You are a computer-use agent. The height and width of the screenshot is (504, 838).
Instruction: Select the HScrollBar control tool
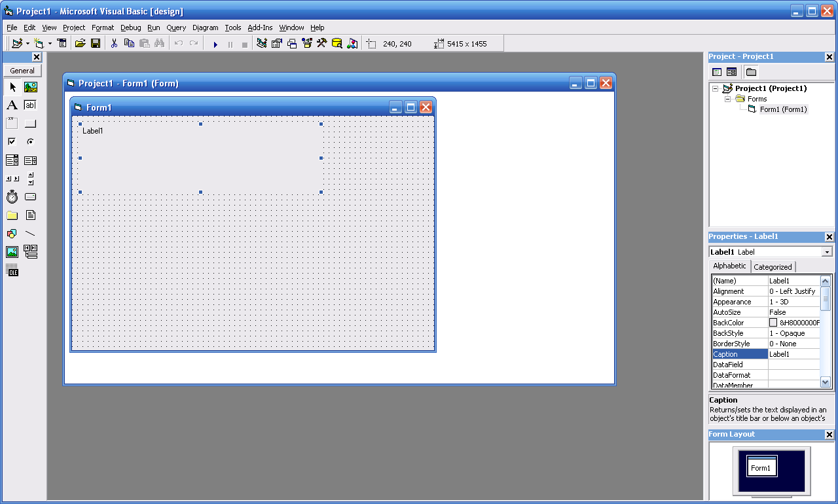point(12,179)
